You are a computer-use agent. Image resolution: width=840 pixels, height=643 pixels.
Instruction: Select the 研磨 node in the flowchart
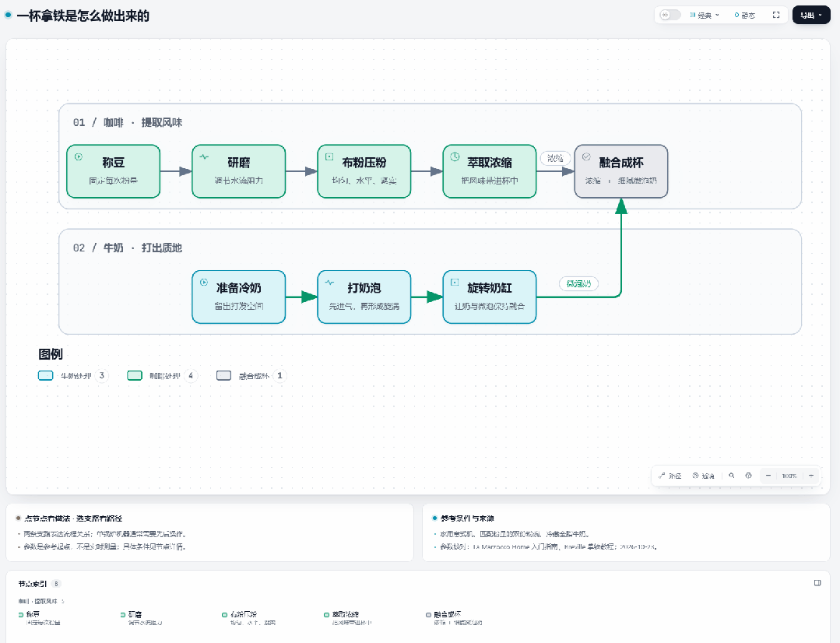(x=239, y=171)
